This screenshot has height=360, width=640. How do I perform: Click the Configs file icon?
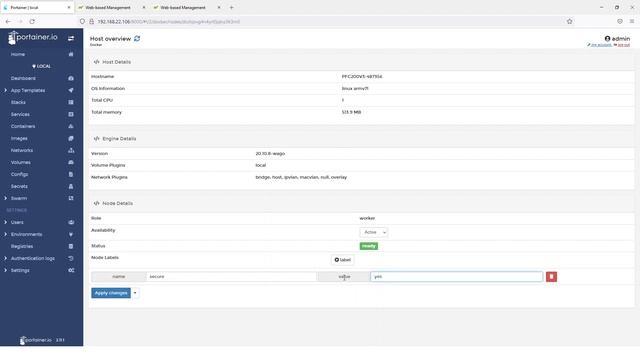[x=71, y=174]
